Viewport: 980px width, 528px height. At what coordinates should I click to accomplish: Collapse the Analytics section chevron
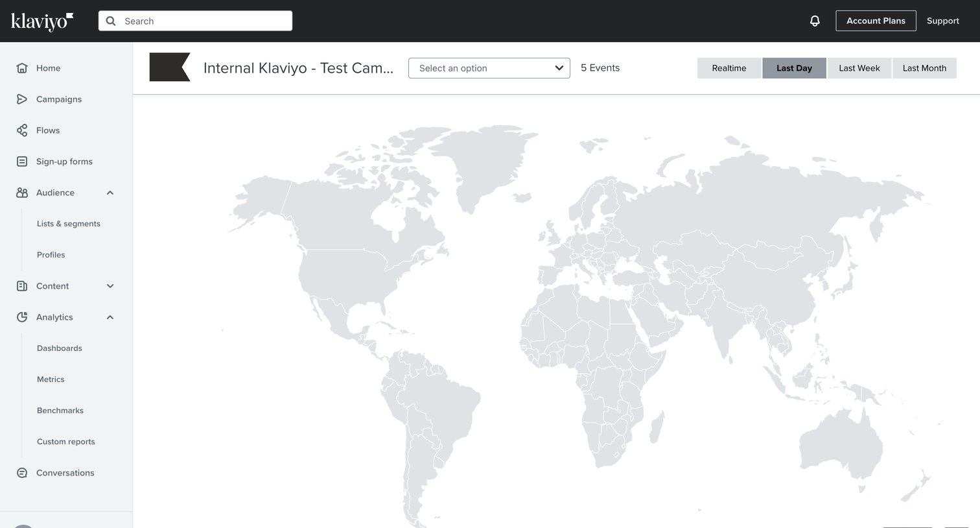tap(110, 317)
